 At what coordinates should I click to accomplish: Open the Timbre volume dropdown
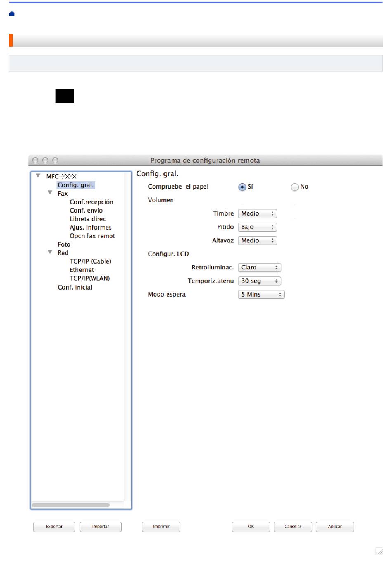(x=257, y=214)
